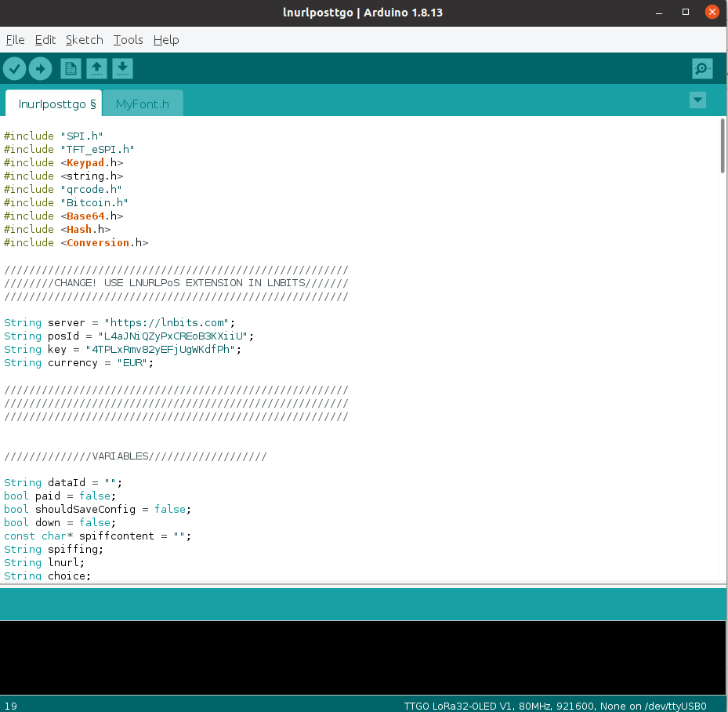Open the File menu
Viewport: 728px width, 712px height.
15,40
